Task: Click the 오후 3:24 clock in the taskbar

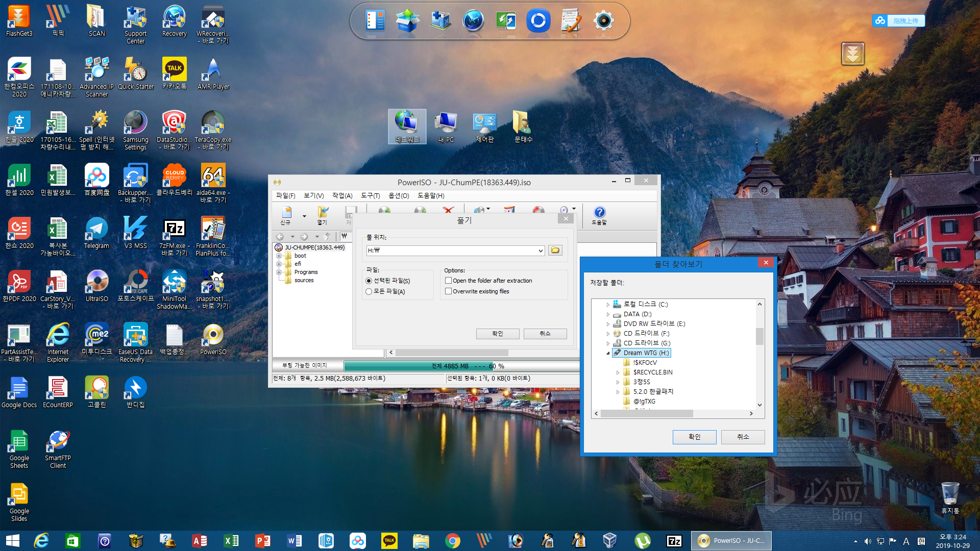Action: (x=952, y=537)
